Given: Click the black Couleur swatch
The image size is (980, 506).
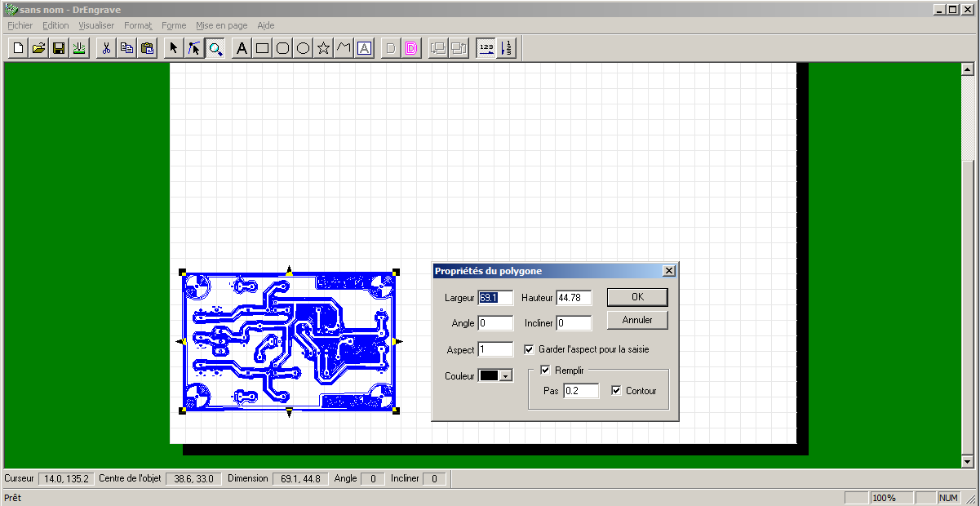Looking at the screenshot, I should coord(490,375).
